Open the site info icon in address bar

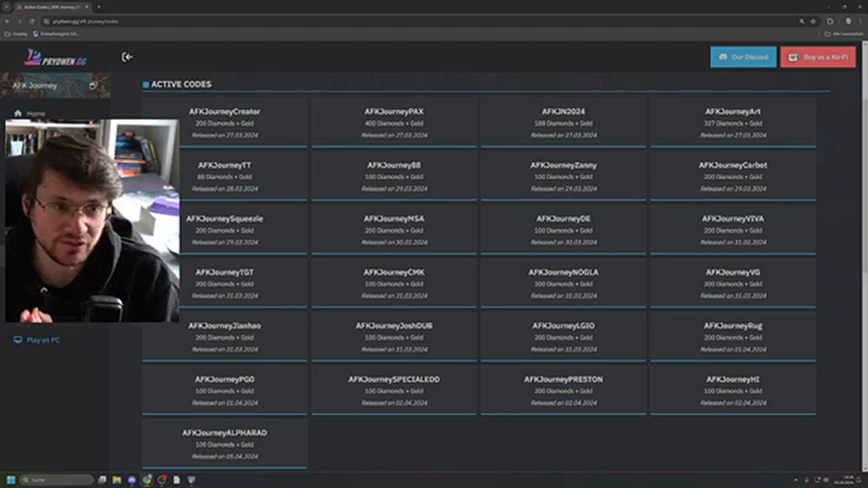point(46,21)
